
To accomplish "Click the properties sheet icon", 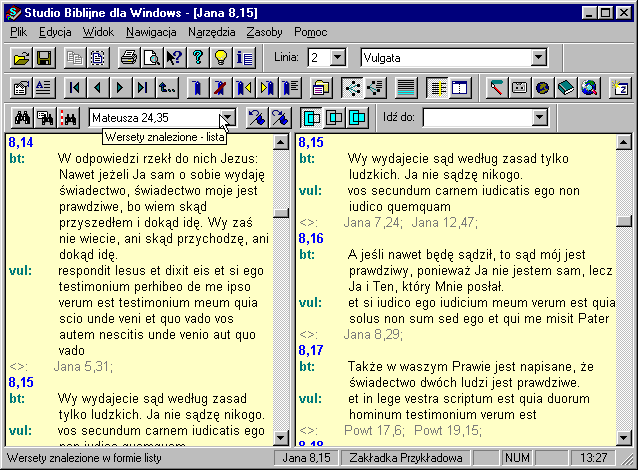I will click(21, 87).
